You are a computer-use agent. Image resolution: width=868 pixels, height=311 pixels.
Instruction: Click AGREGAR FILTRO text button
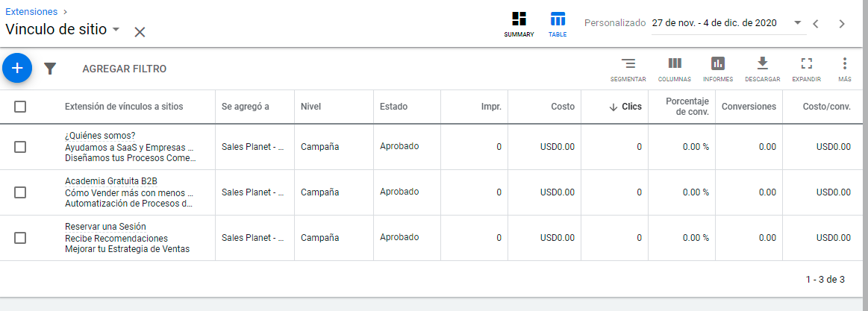125,69
